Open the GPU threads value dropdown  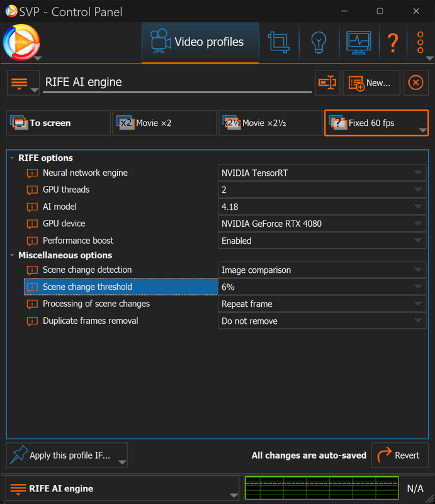pos(322,190)
